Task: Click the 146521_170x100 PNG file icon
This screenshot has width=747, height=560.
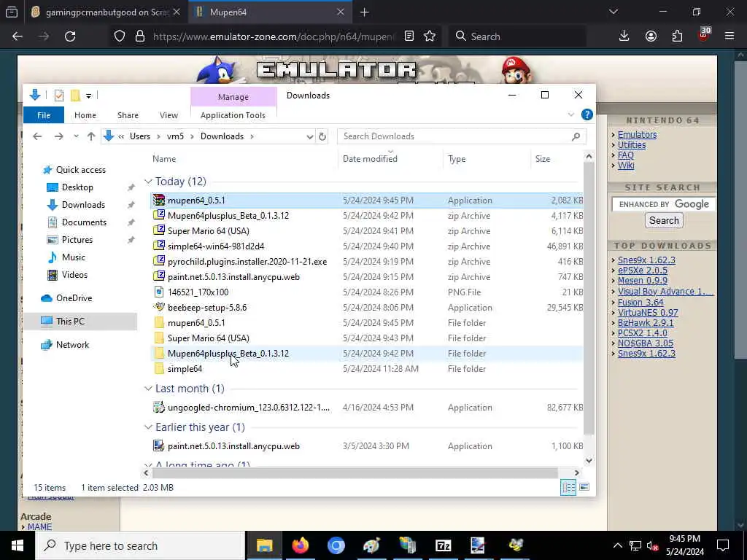Action: coord(158,292)
